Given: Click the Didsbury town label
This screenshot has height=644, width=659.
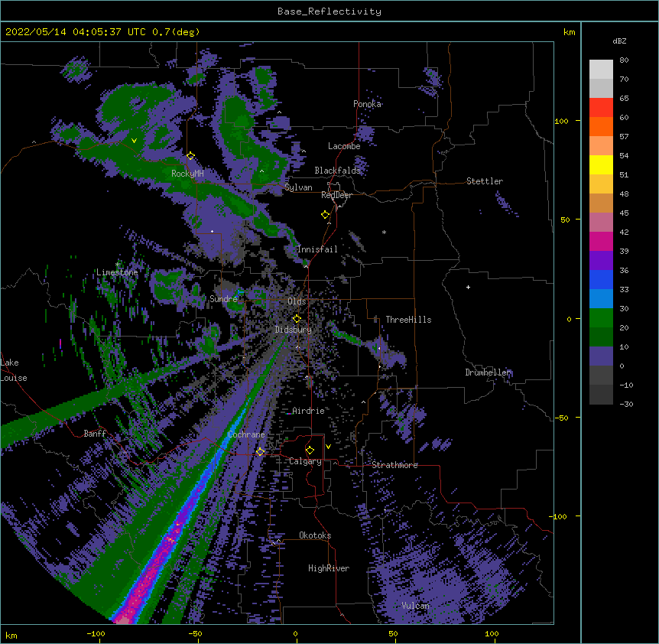Looking at the screenshot, I should [x=294, y=330].
